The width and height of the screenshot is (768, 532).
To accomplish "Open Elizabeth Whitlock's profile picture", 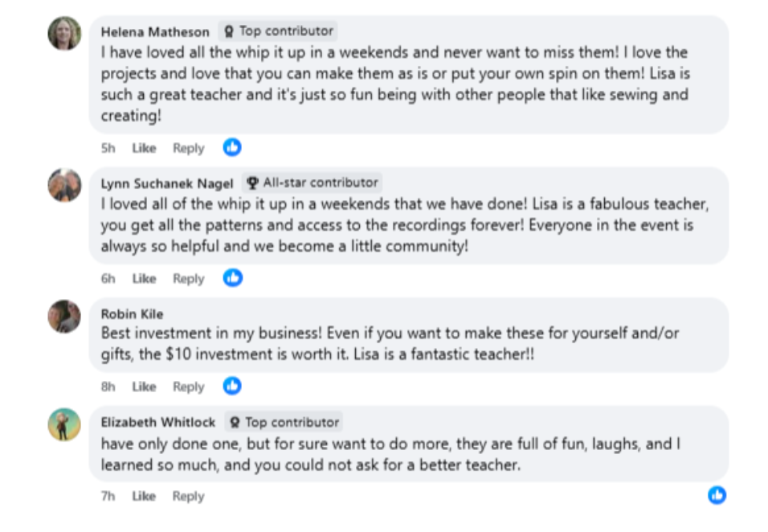I will pos(64,424).
